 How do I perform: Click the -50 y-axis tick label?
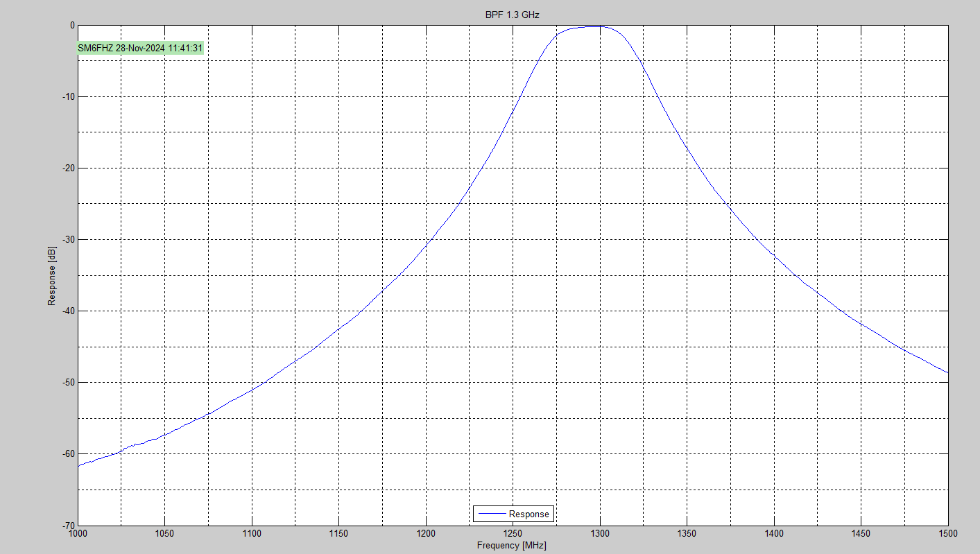point(68,383)
